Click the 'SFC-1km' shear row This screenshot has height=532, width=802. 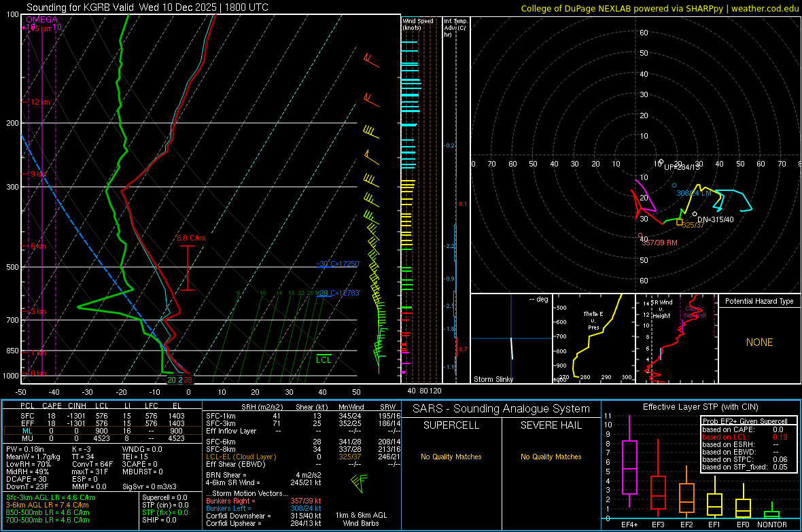[304, 416]
